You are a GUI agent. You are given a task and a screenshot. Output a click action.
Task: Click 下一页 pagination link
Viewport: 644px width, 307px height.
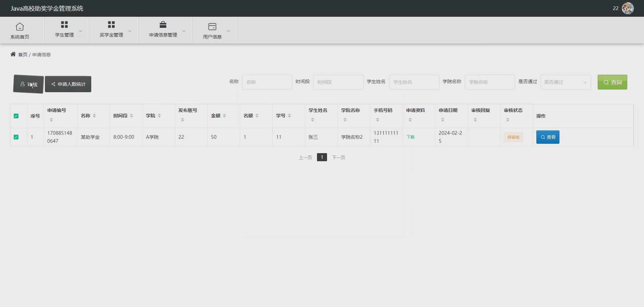[x=338, y=158]
